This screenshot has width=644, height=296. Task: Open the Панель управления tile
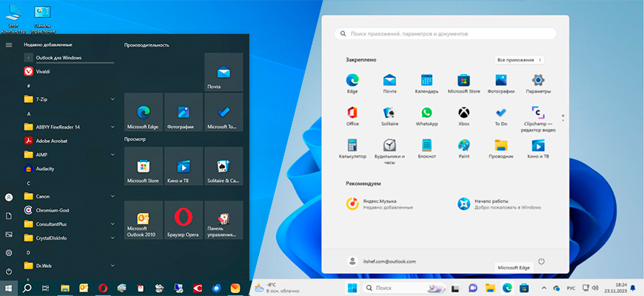224,220
